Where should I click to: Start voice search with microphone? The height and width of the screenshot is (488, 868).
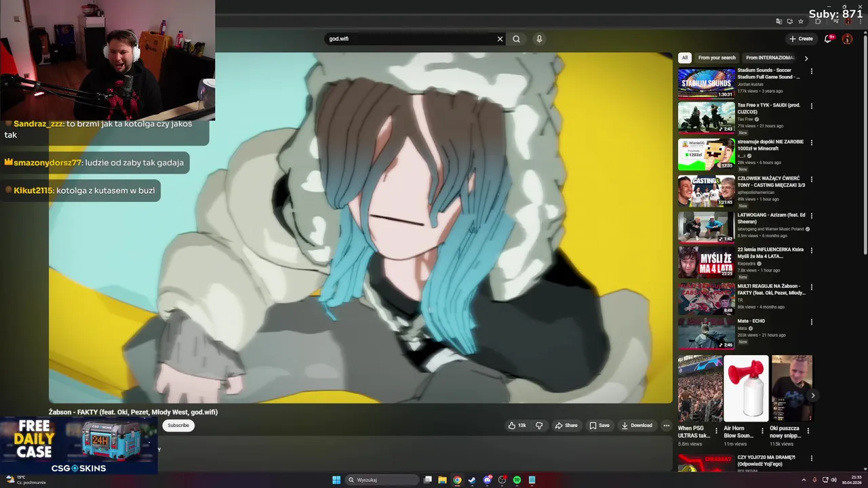click(539, 39)
